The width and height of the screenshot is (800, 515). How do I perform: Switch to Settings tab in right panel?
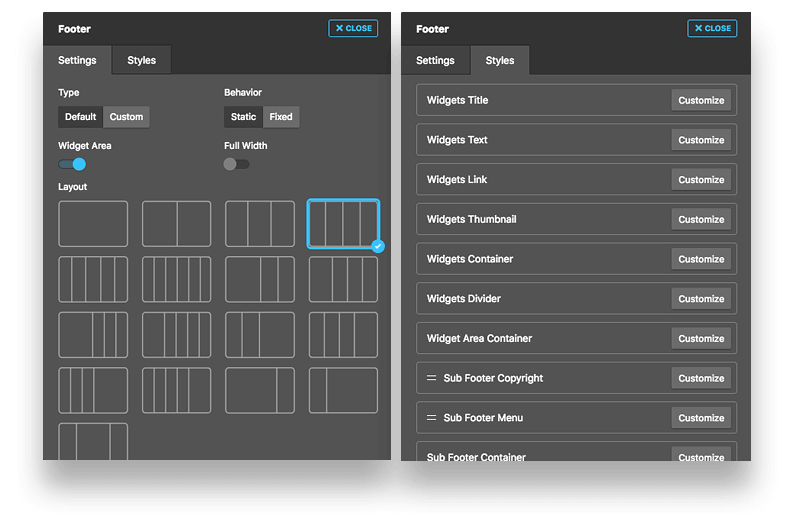pos(435,60)
